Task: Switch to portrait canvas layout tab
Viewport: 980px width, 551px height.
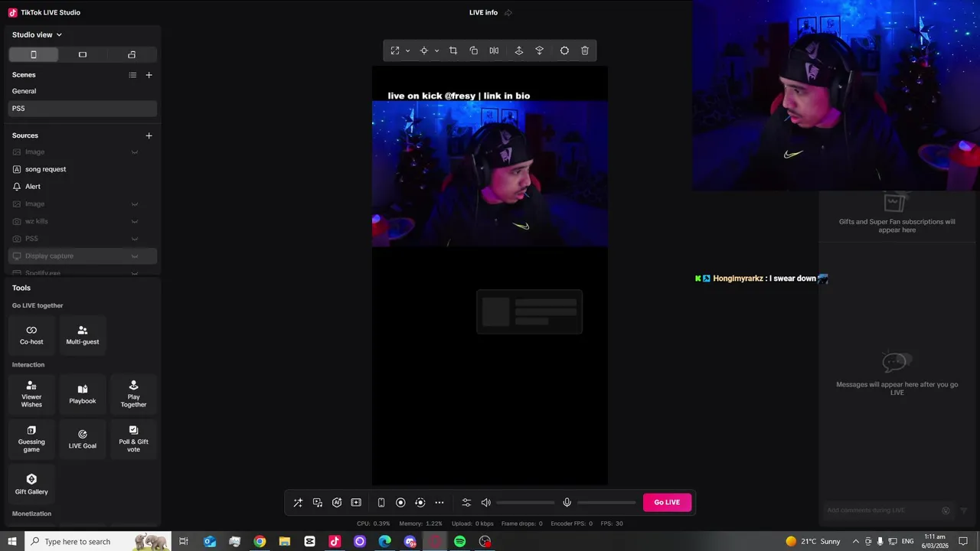Action: [x=34, y=54]
